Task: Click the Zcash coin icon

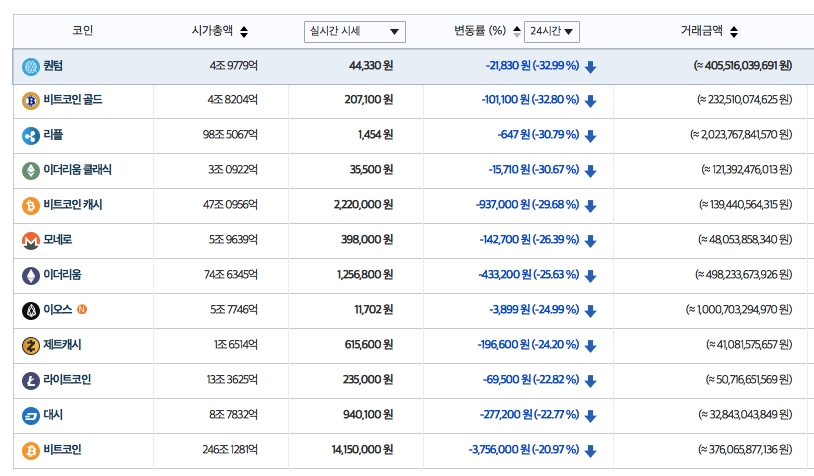Action: pyautogui.click(x=31, y=345)
